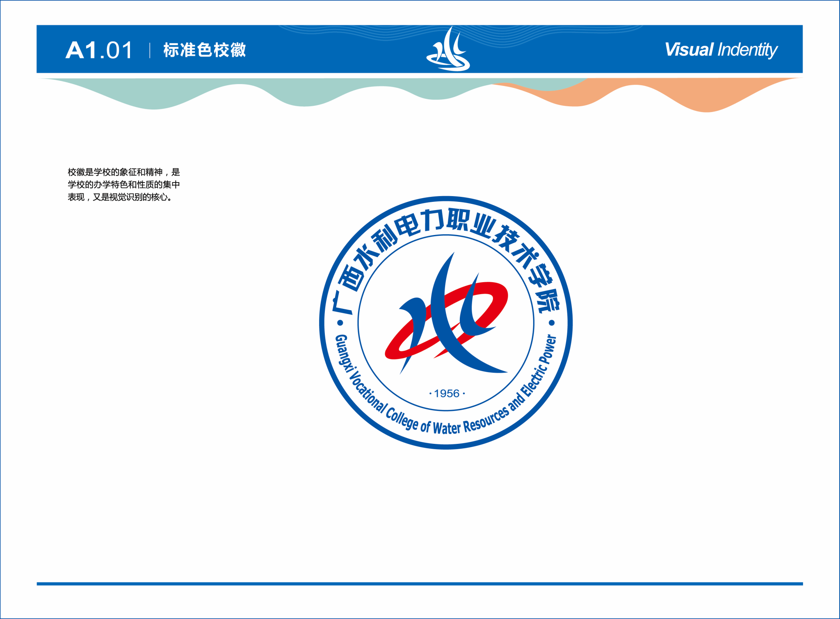Click the Chinese description paragraph
The image size is (840, 619).
(x=123, y=185)
